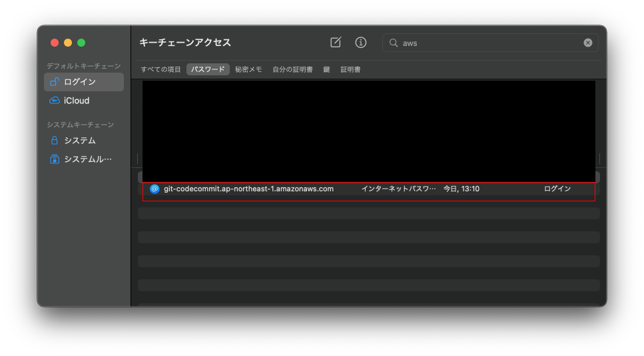The width and height of the screenshot is (644, 356).
Task: Open the 秘密メモ tab
Action: click(248, 69)
